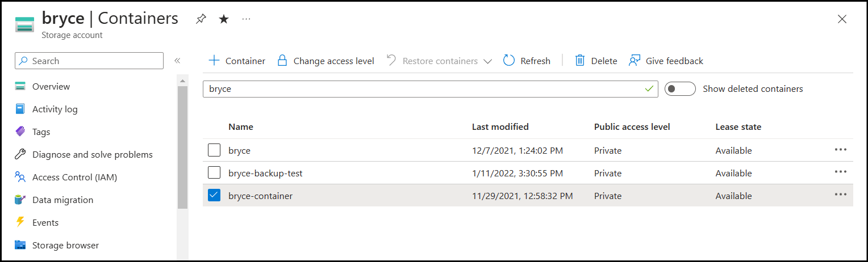Screen dimensions: 868x262
Task: Toggle the favorite star icon
Action: (224, 19)
